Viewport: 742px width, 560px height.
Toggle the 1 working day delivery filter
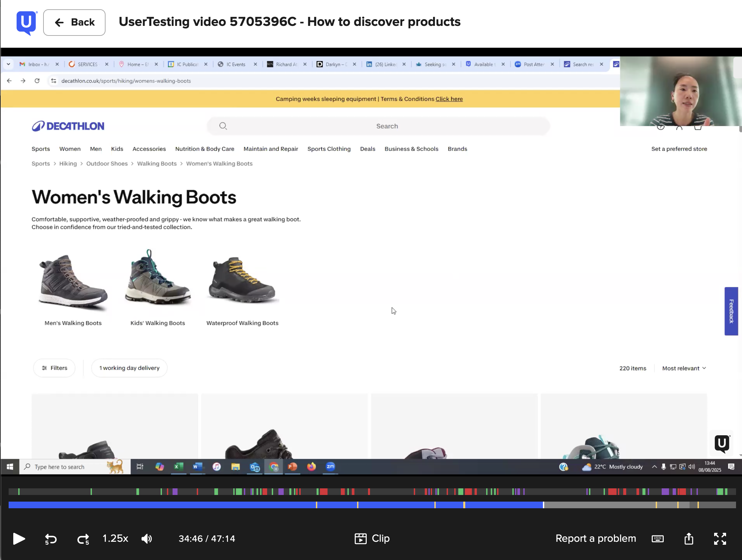(x=129, y=368)
